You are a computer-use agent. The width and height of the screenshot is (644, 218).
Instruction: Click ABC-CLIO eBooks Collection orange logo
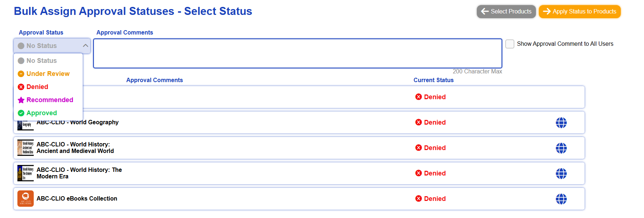pyautogui.click(x=25, y=199)
